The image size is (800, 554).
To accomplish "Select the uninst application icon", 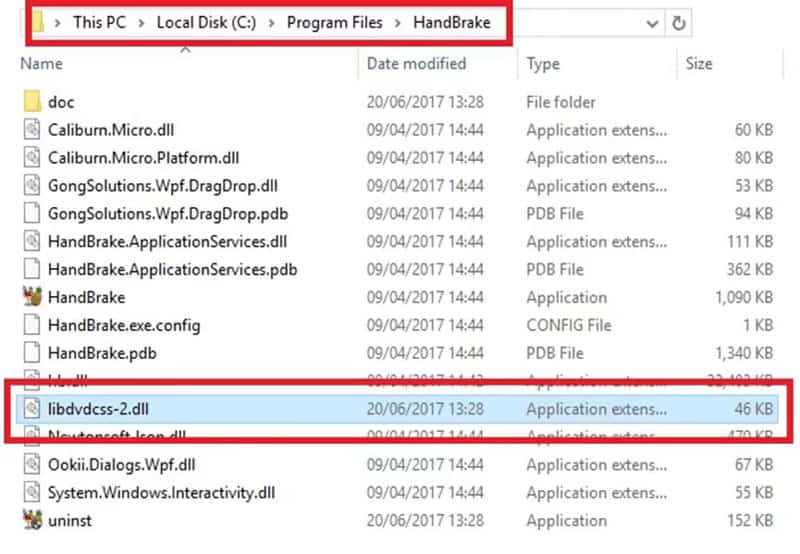I will pyautogui.click(x=32, y=520).
